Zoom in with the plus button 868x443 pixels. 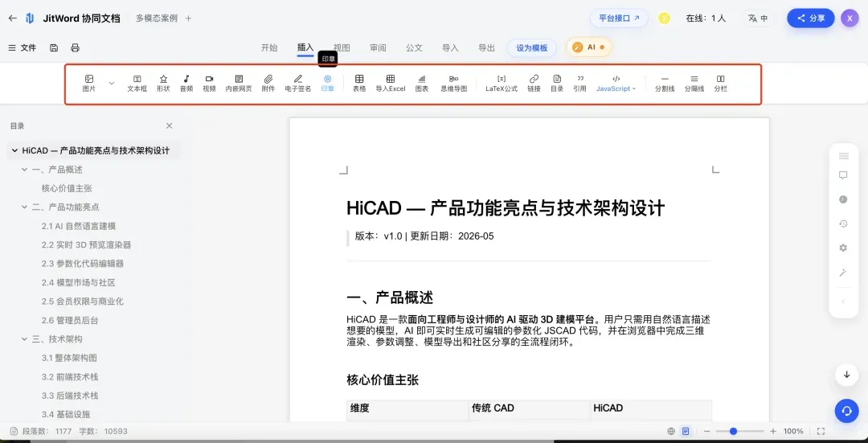[773, 432]
